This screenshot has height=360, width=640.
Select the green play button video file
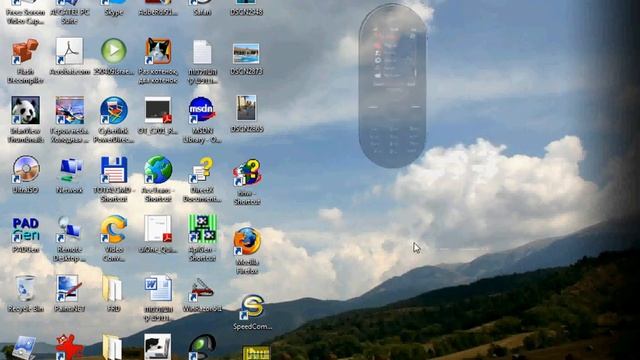113,51
